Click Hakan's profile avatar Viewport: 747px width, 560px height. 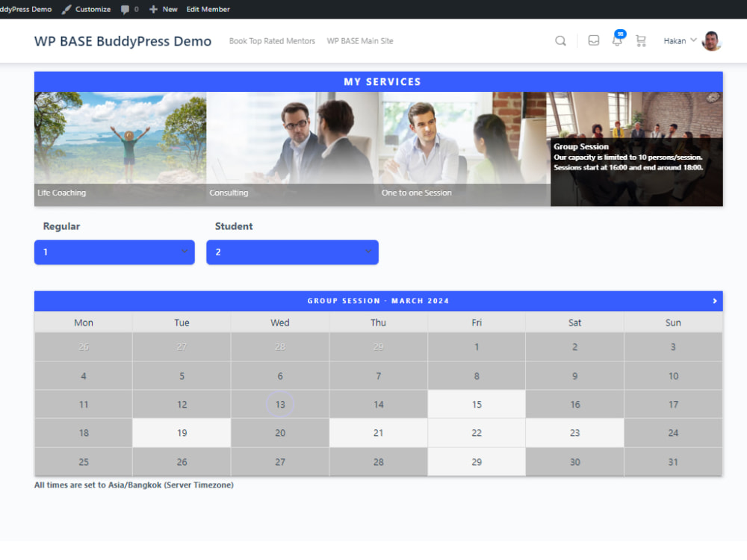(711, 41)
